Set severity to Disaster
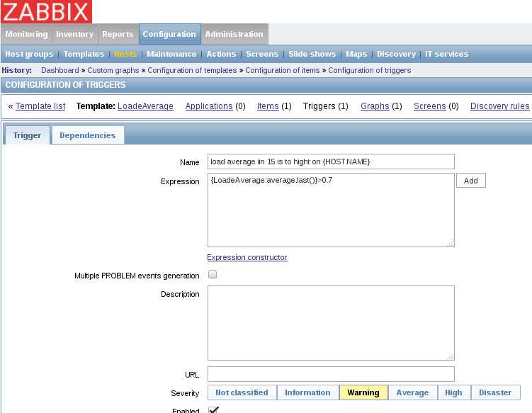The width and height of the screenshot is (532, 413). click(495, 392)
